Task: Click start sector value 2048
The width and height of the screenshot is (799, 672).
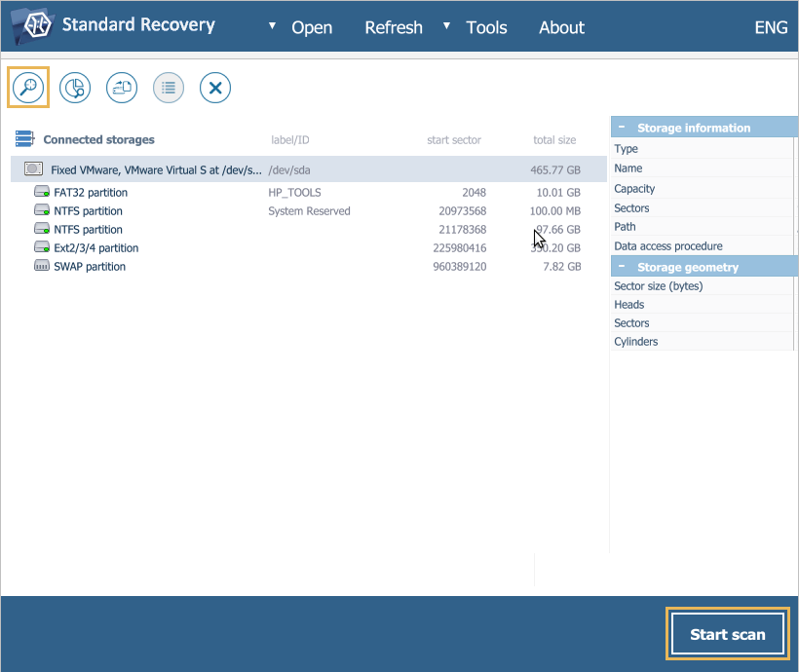Action: [x=474, y=192]
